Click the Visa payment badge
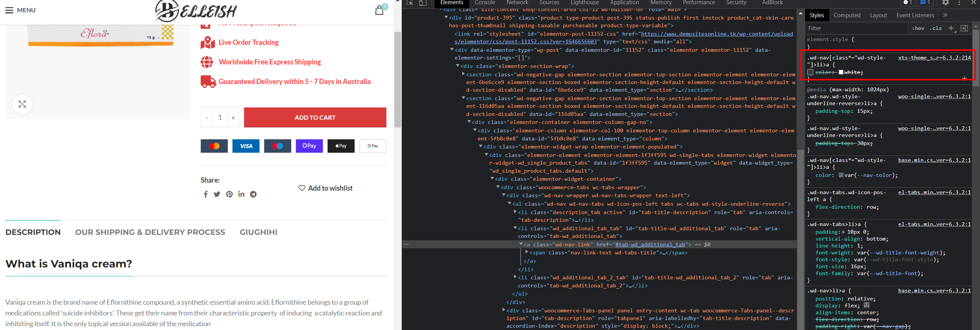The width and height of the screenshot is (980, 330). (246, 146)
